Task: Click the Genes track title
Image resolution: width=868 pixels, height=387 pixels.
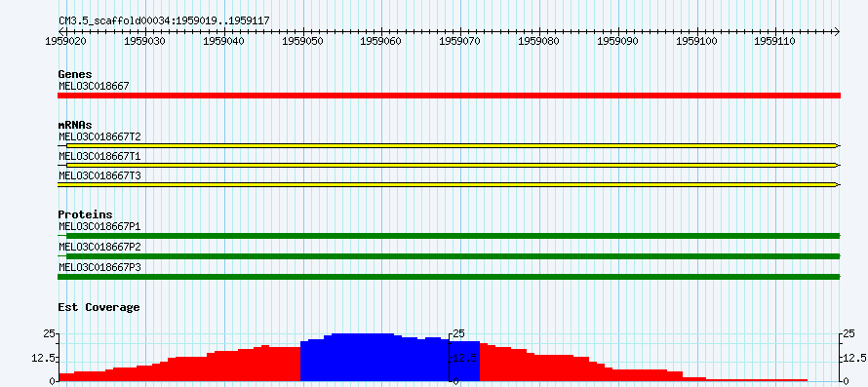Action: pos(75,74)
